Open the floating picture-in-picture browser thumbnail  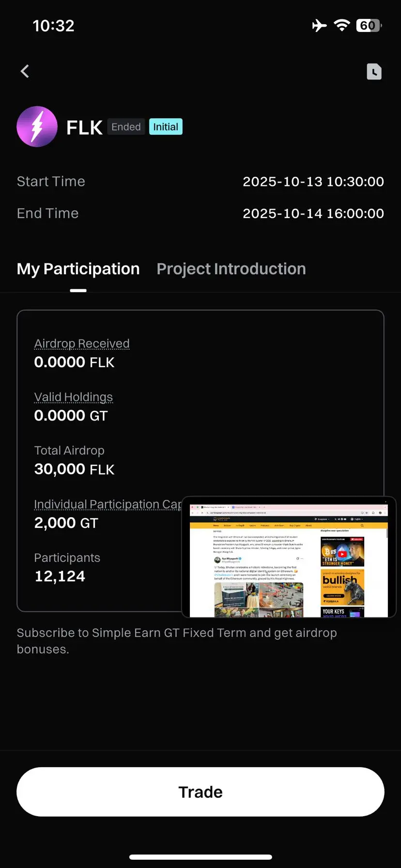(x=289, y=557)
